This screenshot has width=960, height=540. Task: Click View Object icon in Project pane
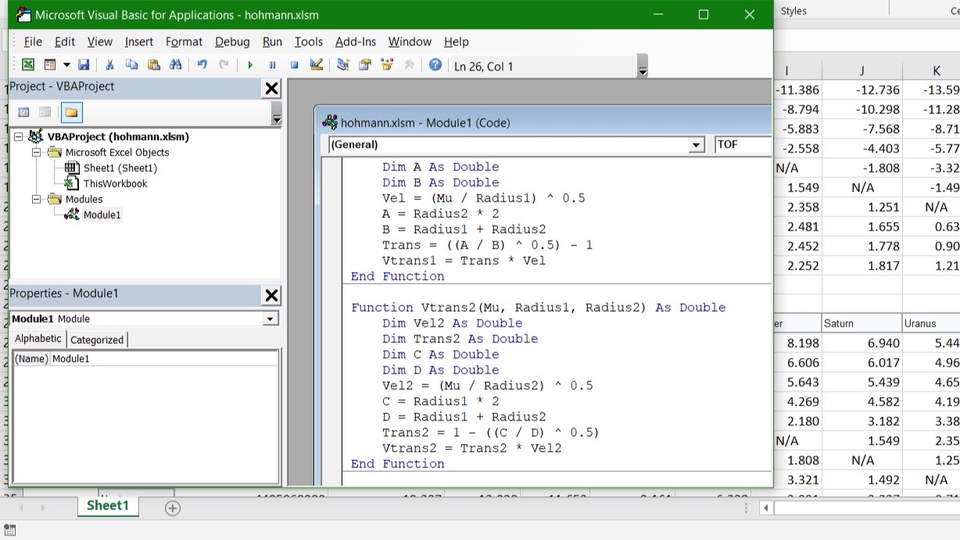coord(45,112)
